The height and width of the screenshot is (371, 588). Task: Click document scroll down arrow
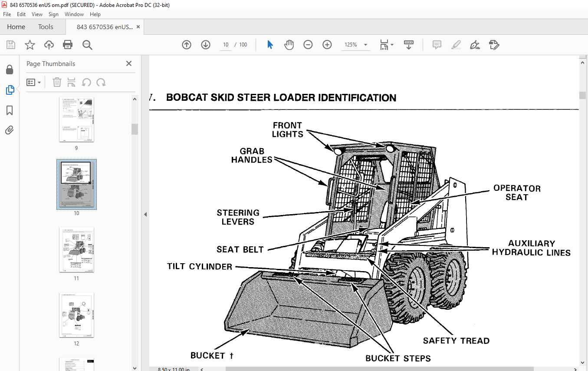[583, 363]
